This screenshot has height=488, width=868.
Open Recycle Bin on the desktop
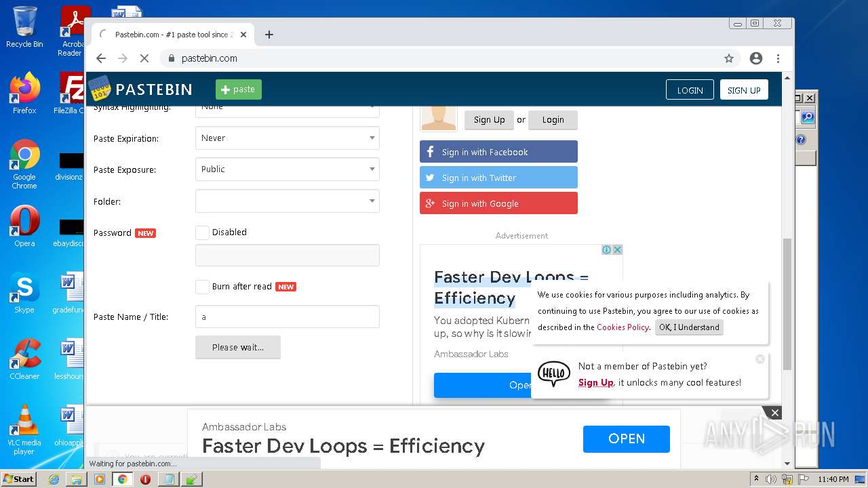coord(24,28)
